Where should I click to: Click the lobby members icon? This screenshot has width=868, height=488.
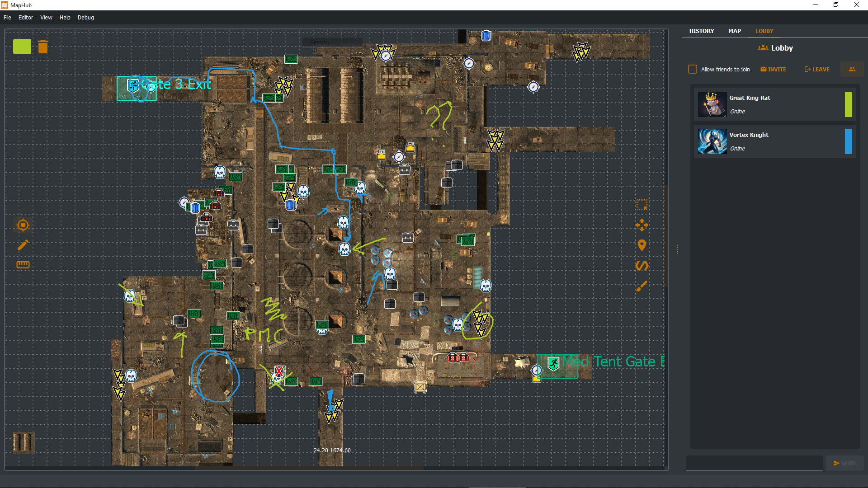852,69
